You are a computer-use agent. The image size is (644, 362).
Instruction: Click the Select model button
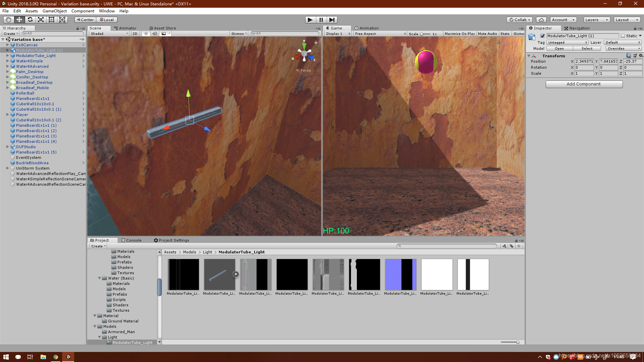[587, 49]
